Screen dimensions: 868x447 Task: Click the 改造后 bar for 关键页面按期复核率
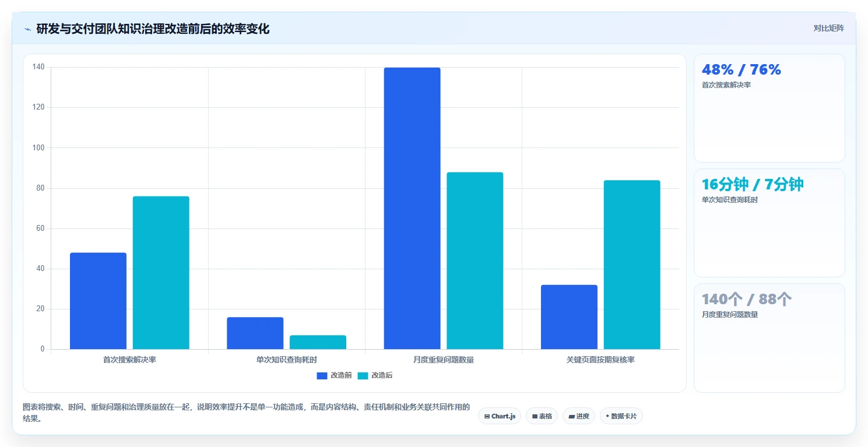pyautogui.click(x=632, y=265)
